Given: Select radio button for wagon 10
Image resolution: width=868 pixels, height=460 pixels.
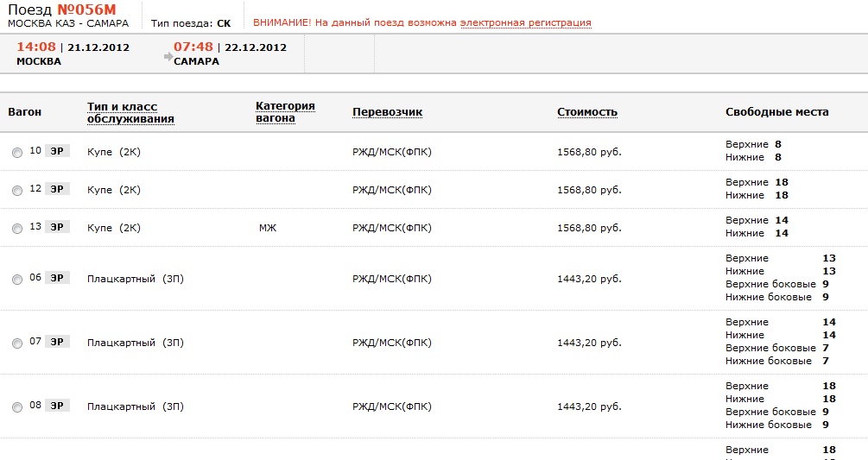Looking at the screenshot, I should point(17,153).
